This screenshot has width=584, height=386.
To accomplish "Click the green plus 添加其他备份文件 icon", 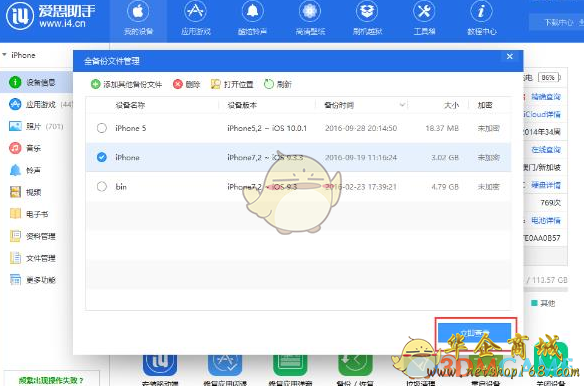I will [x=96, y=84].
